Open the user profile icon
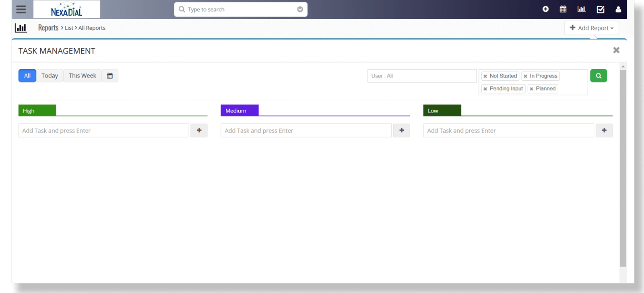 coord(618,9)
